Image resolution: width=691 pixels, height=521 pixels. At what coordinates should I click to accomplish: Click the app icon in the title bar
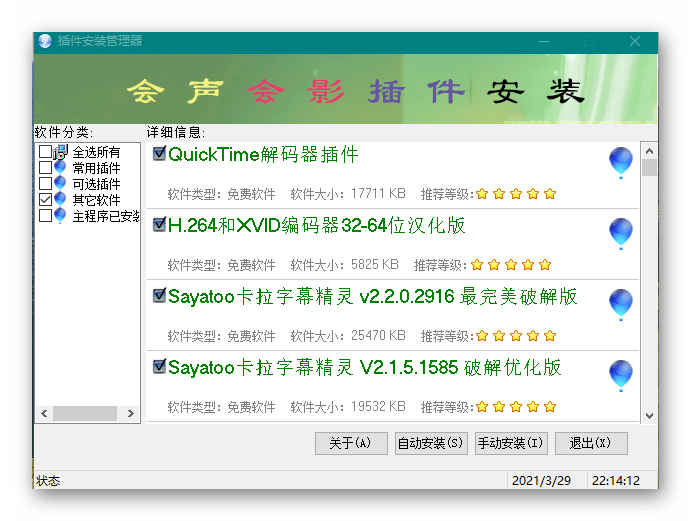[45, 41]
